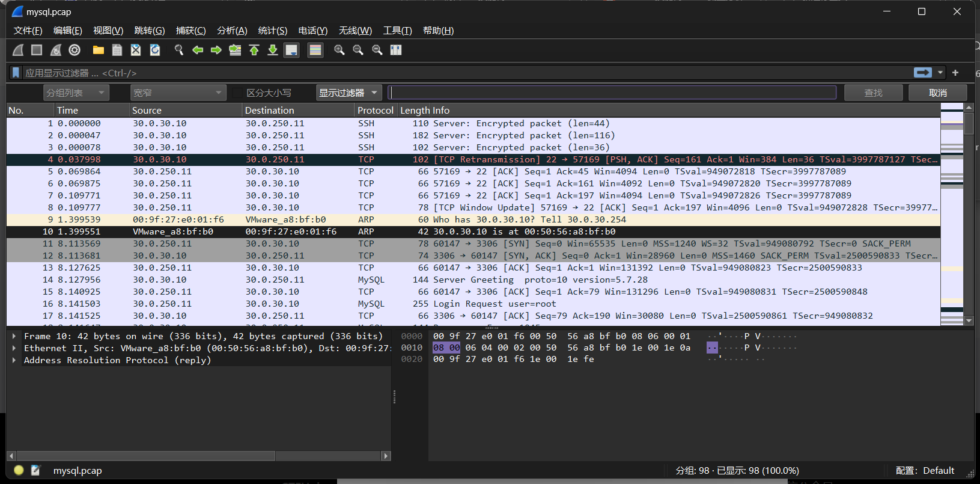Click details pane scroll right arrow
This screenshot has height=484, width=980.
point(386,456)
